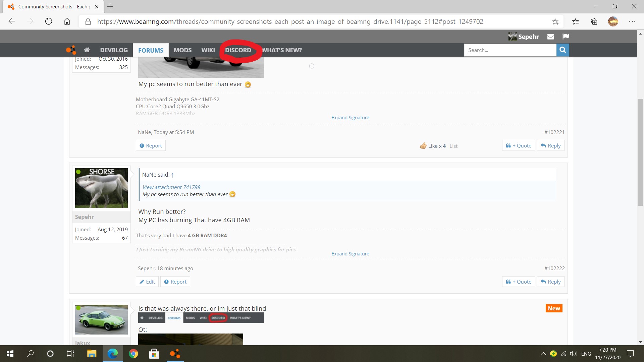The width and height of the screenshot is (644, 362).
Task: Click the site lock icon in the address bar
Action: tap(88, 21)
